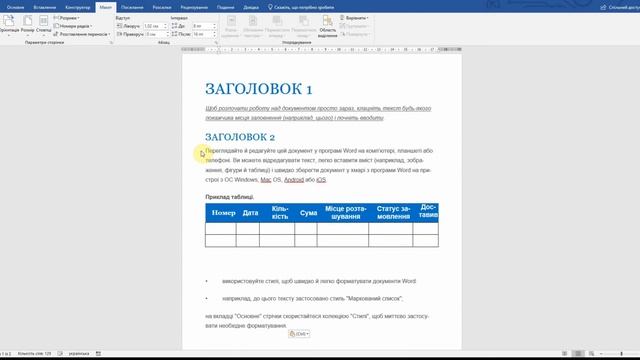Click the left indent icon beside Ліворуч

pyautogui.click(x=119, y=26)
